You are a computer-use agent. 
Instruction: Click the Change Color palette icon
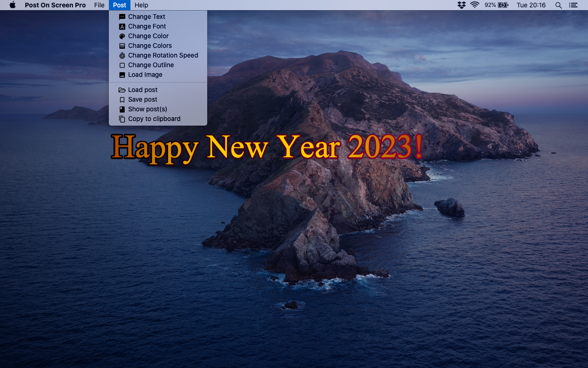coord(122,36)
